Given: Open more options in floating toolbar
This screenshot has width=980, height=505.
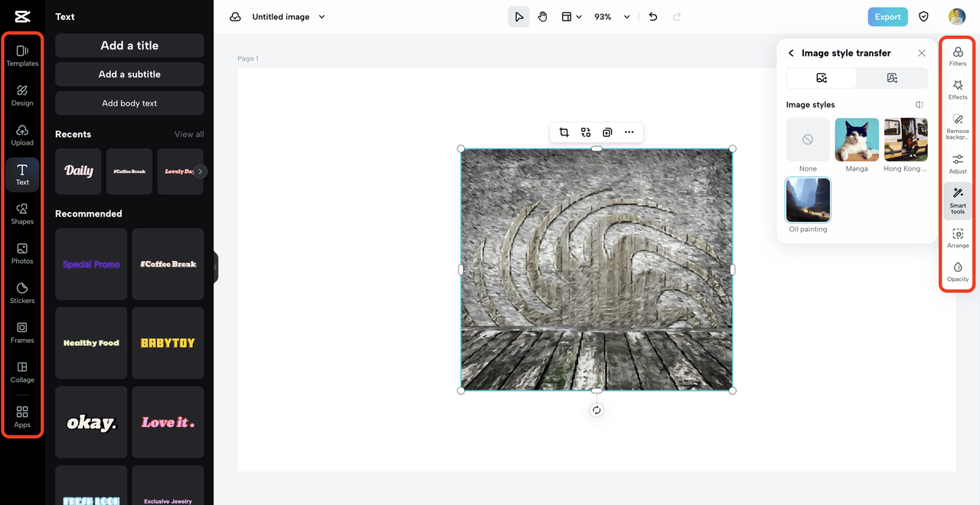Looking at the screenshot, I should click(629, 132).
